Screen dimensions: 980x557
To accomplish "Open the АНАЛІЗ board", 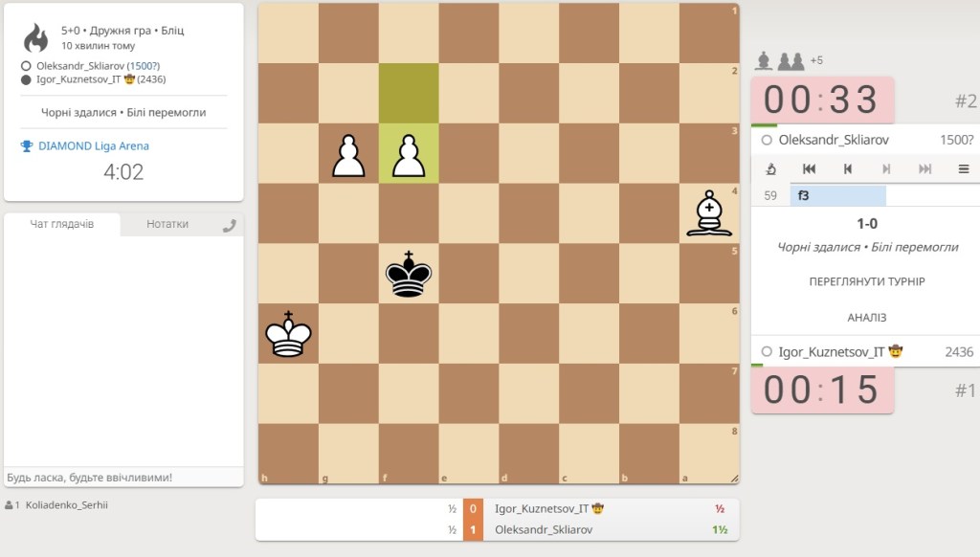I will tap(867, 318).
